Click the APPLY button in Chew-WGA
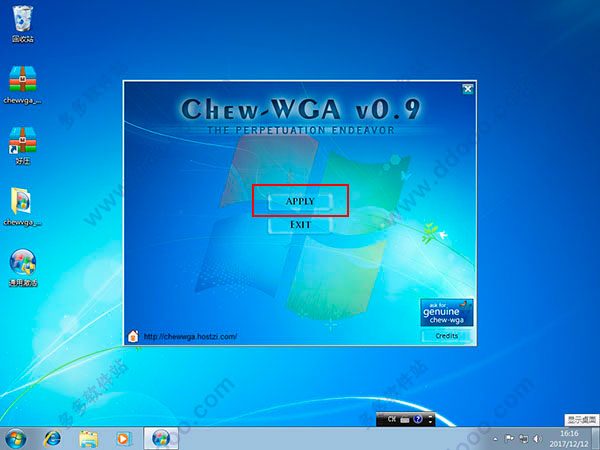600x450 pixels. [x=300, y=201]
